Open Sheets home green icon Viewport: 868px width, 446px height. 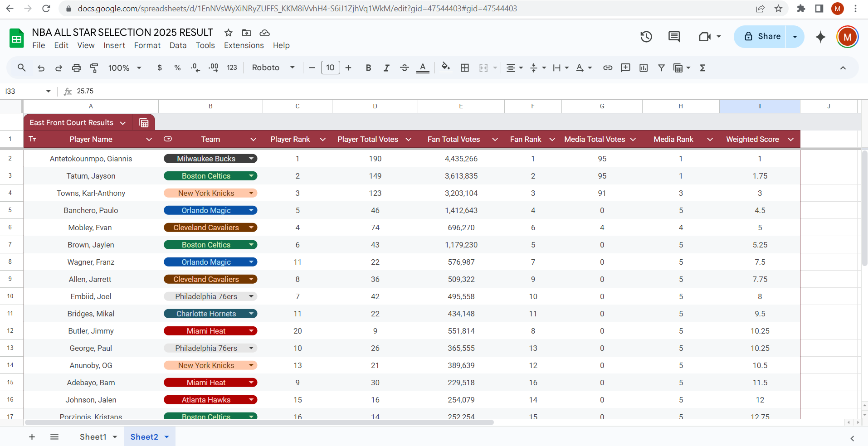click(17, 39)
